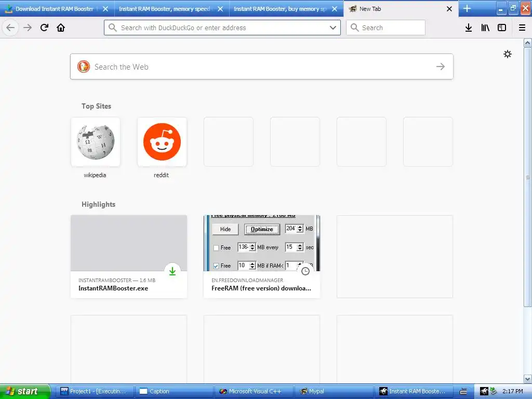Click the vertical scrollbar thumb
Image resolution: width=532 pixels, height=399 pixels.
click(528, 177)
